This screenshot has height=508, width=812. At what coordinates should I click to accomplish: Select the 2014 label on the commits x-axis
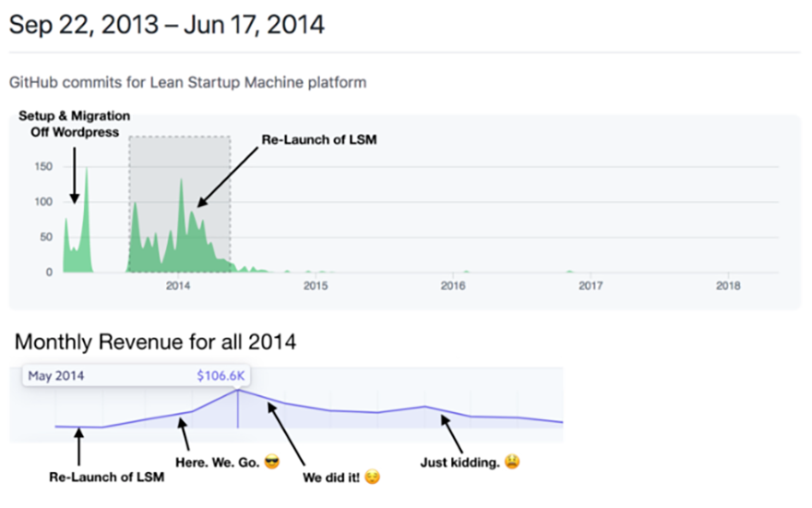click(177, 286)
